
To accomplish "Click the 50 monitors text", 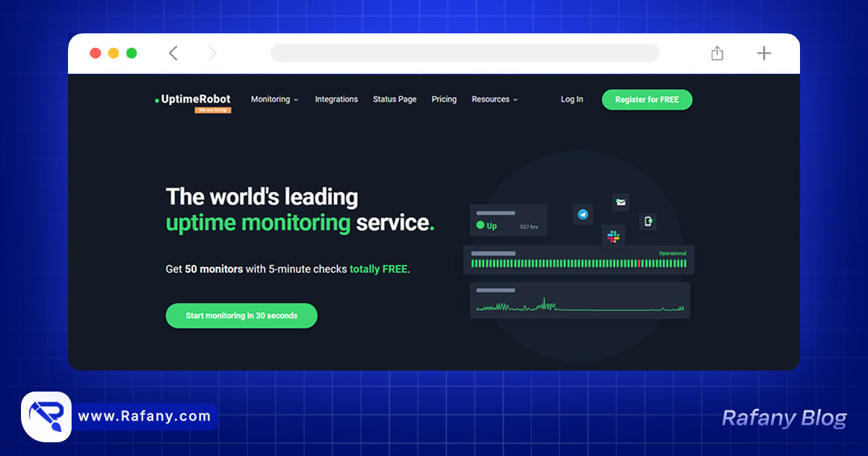I will coord(214,269).
